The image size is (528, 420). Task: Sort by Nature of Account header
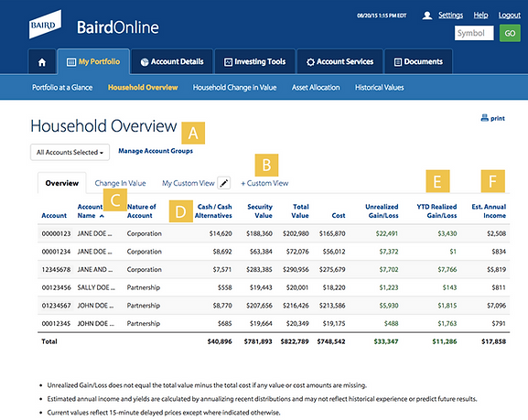point(142,211)
